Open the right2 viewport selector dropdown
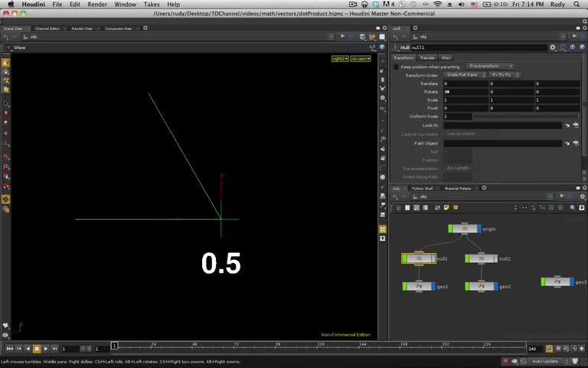Viewport: 588px width, 368px height. click(x=340, y=58)
